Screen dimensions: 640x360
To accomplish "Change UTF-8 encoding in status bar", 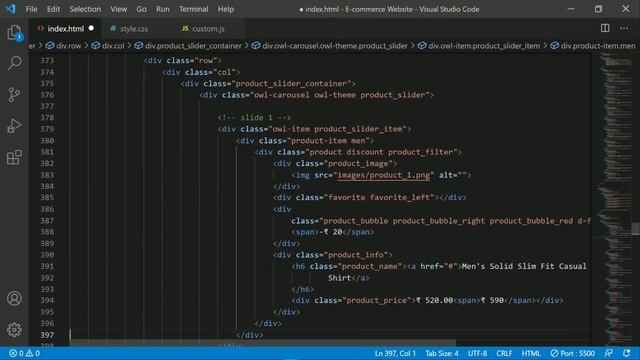I will [477, 353].
